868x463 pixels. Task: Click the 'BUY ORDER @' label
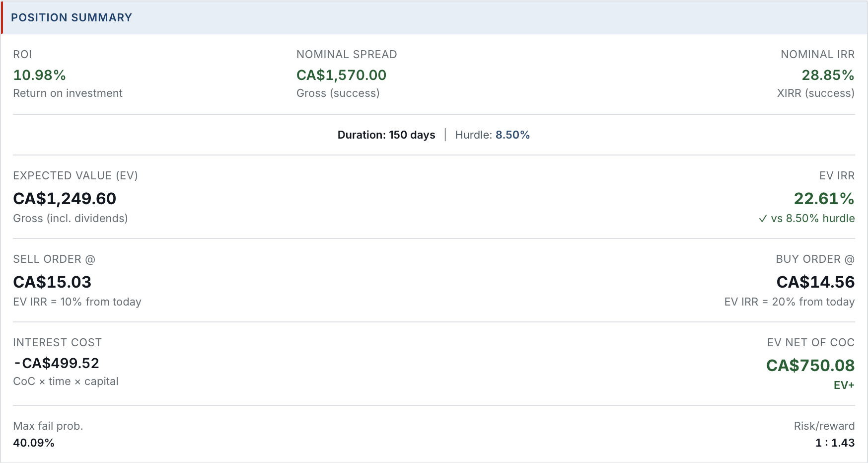[815, 259]
